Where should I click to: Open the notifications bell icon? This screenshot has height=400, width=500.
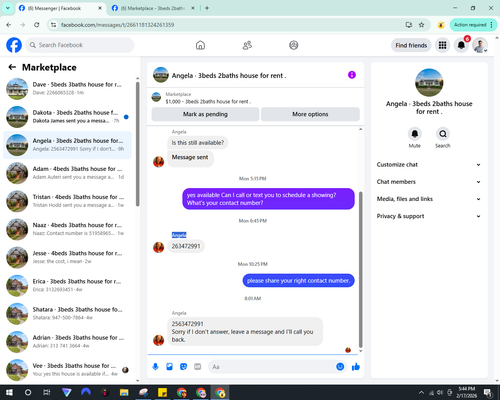[x=461, y=45]
